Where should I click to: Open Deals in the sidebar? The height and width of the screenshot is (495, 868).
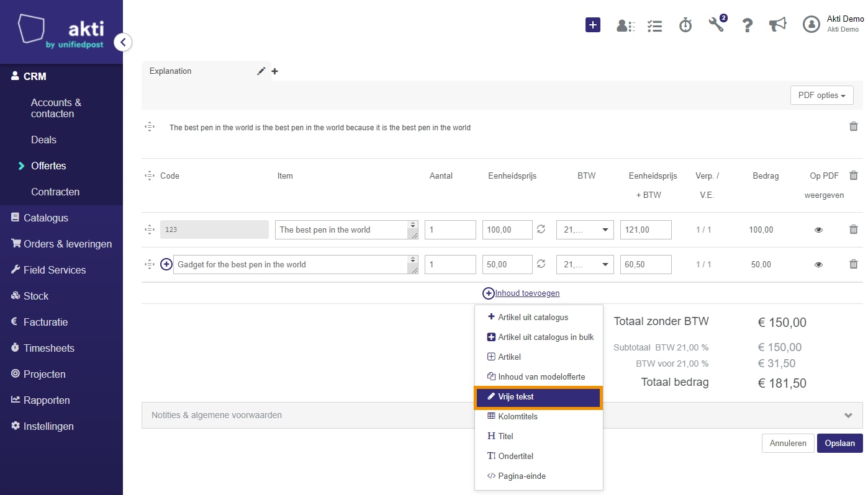tap(43, 140)
